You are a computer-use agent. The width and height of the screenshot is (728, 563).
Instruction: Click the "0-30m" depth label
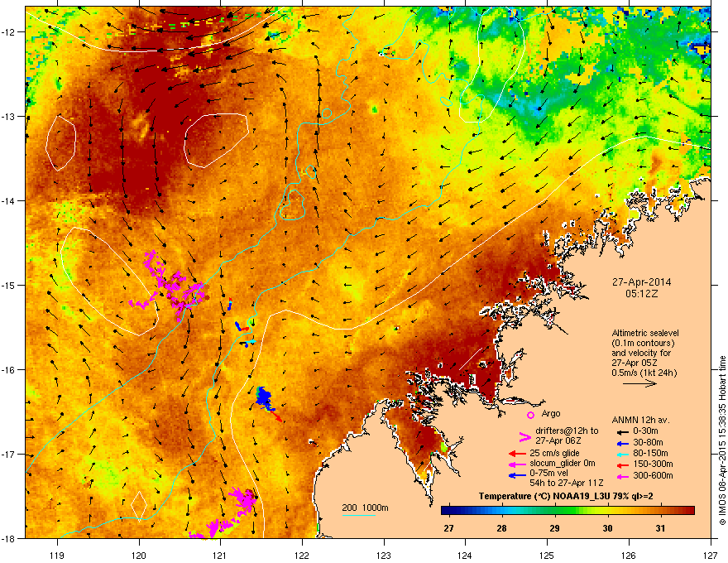(x=645, y=431)
